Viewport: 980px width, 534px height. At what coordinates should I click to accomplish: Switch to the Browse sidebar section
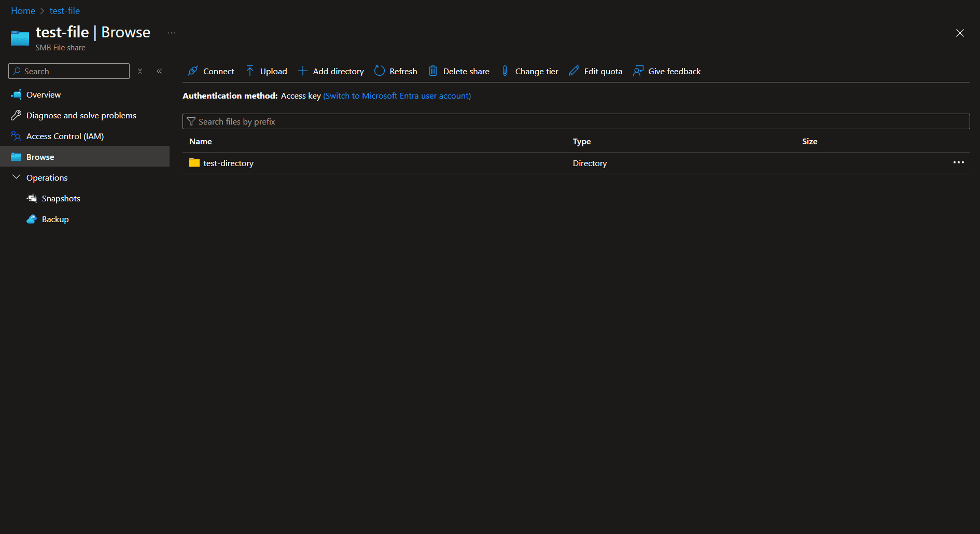click(40, 156)
